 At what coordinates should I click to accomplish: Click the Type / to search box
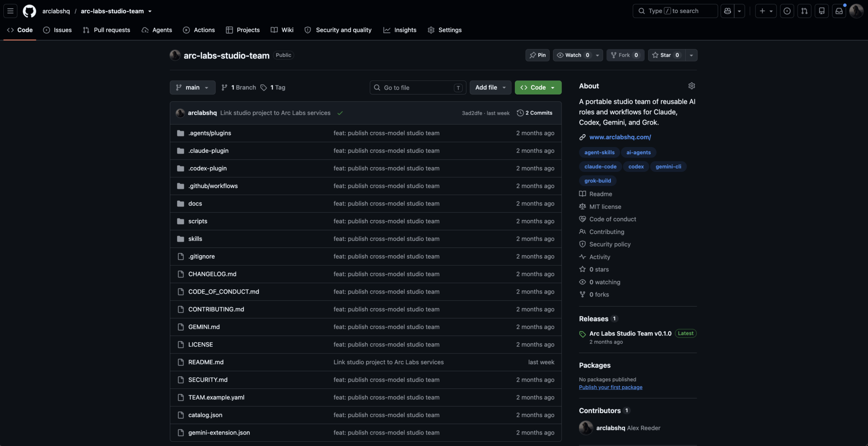(x=675, y=11)
